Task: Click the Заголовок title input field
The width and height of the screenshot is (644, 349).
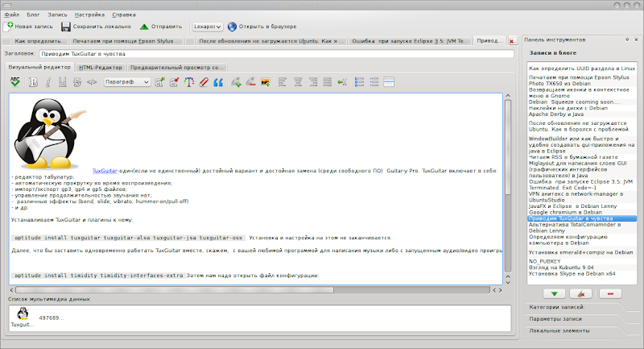Action: (x=276, y=54)
